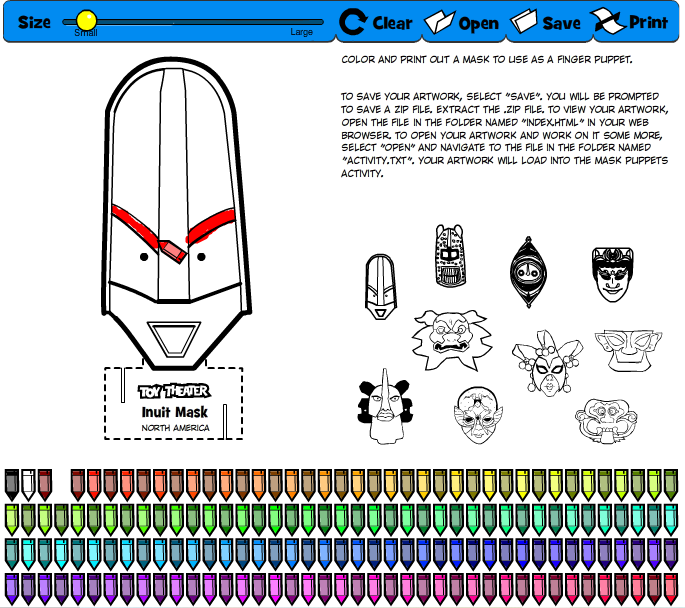This screenshot has width=685, height=608.
Task: Pick the pointed oval mask thumbnail
Action: [528, 273]
